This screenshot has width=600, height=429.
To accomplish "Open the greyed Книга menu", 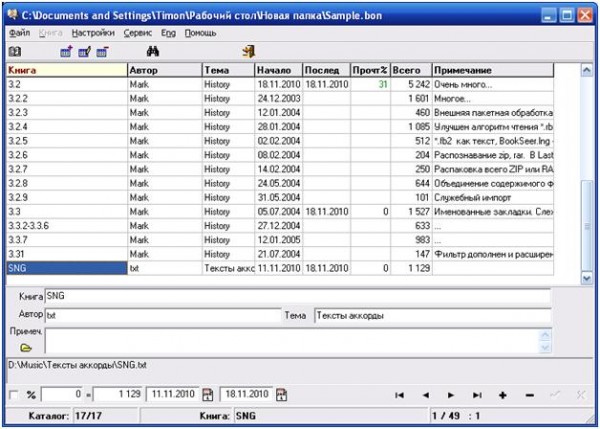I will point(51,33).
